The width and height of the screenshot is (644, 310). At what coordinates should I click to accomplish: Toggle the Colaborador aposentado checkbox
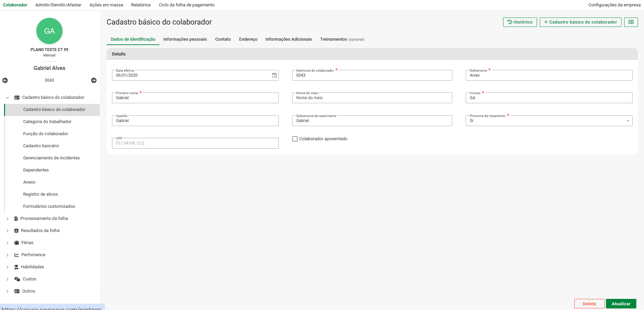295,139
